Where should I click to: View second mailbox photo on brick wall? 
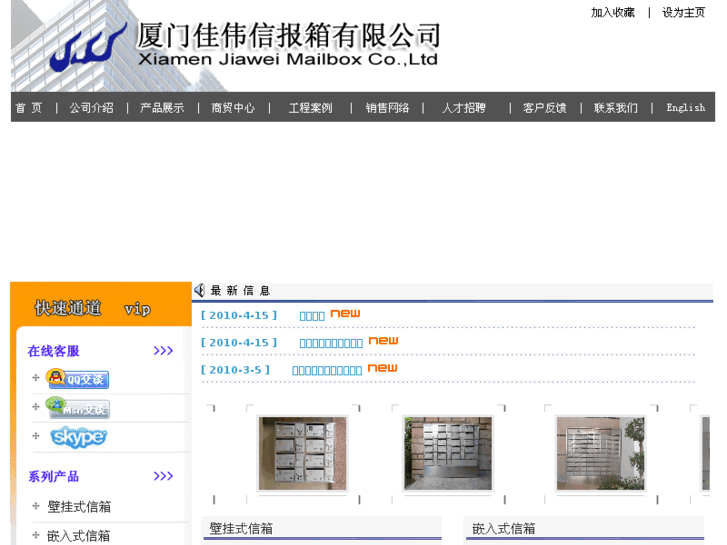pyautogui.click(x=448, y=453)
